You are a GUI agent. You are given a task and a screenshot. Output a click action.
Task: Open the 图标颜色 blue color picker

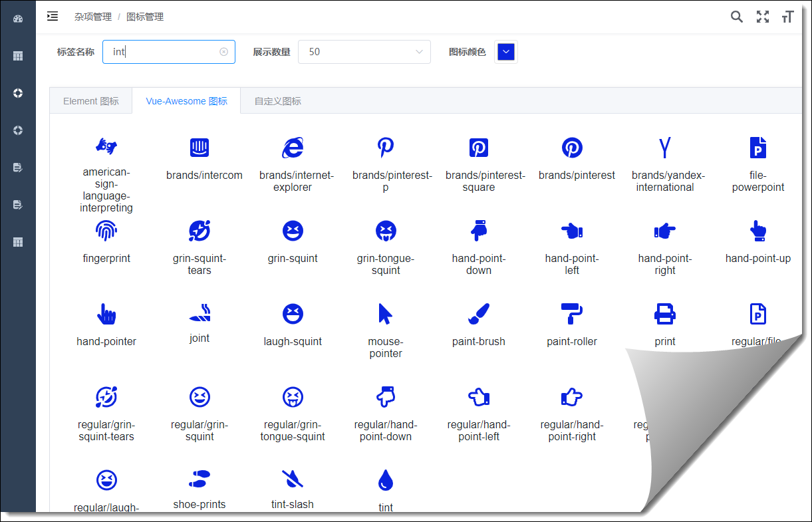(506, 52)
